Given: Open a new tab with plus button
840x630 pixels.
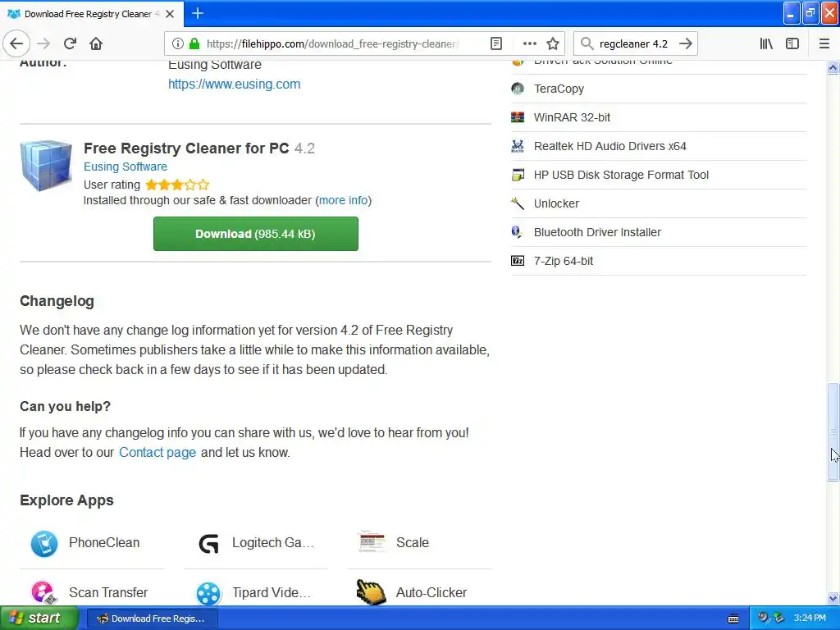Looking at the screenshot, I should coord(198,13).
